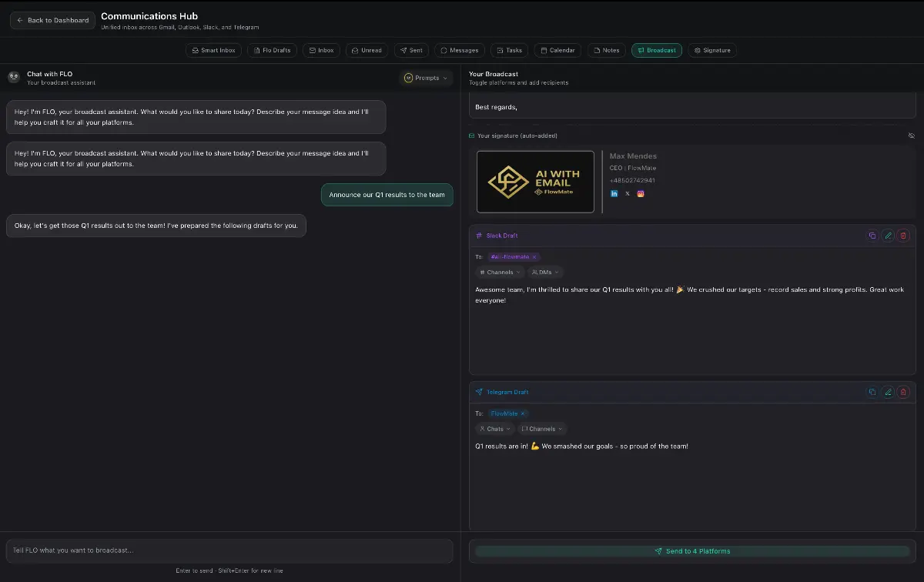
Task: Open the edit pencil icon for Telegram Draft
Action: click(888, 392)
